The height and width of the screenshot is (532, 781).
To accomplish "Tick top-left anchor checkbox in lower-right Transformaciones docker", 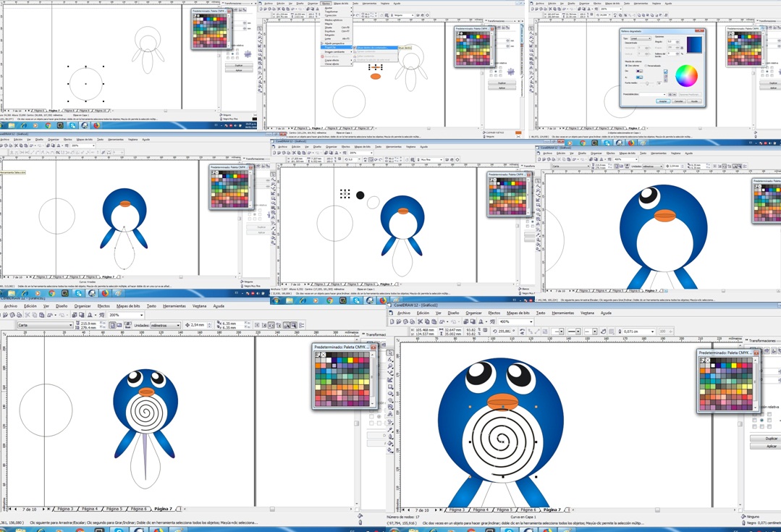I will point(755,415).
